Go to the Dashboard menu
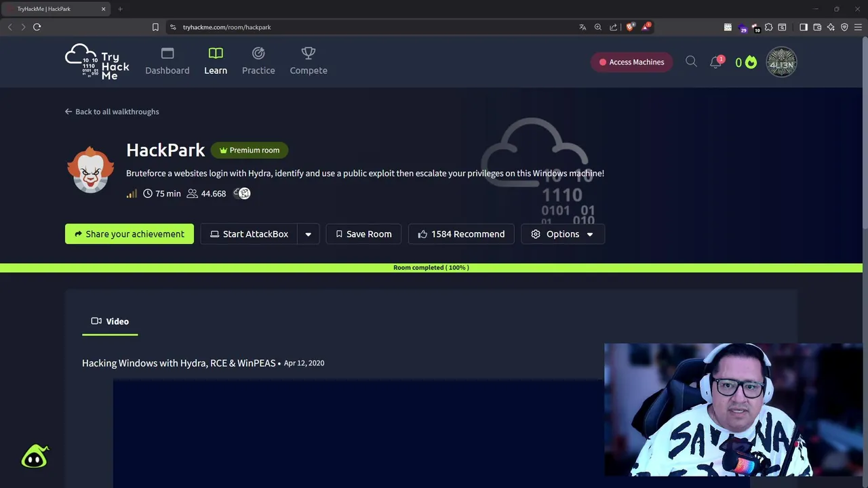 (167, 62)
